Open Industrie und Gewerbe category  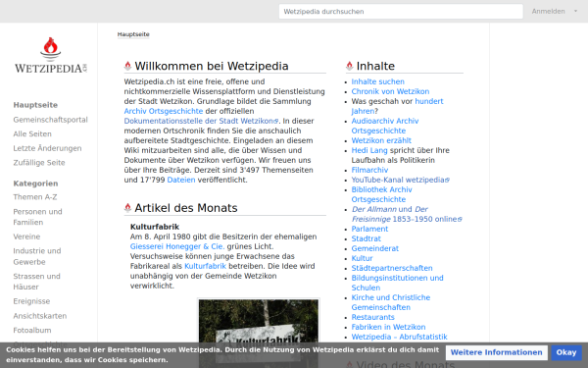37,256
